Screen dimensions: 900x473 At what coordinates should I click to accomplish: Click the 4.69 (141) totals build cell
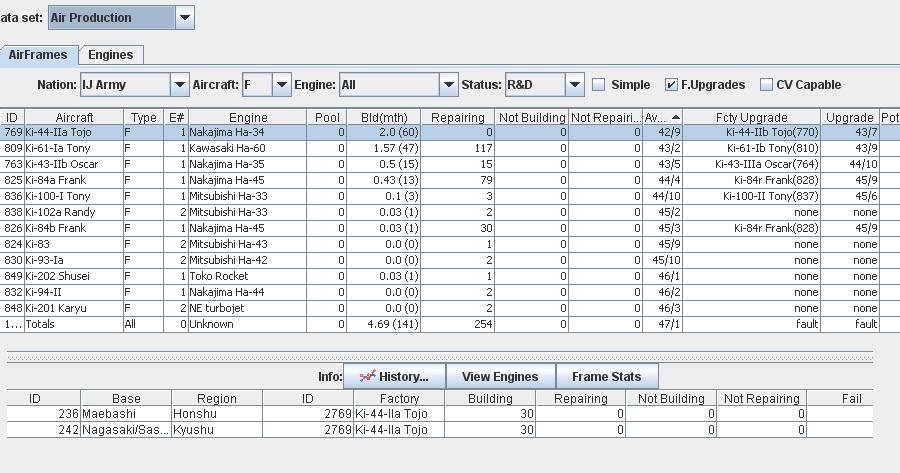point(383,324)
